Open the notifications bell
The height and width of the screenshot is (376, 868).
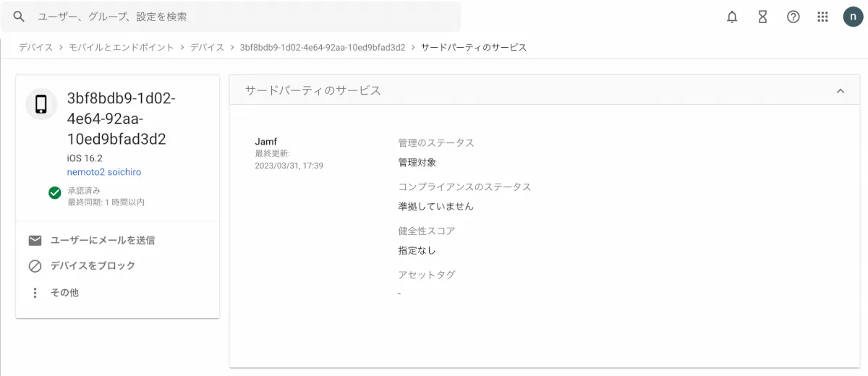(732, 17)
